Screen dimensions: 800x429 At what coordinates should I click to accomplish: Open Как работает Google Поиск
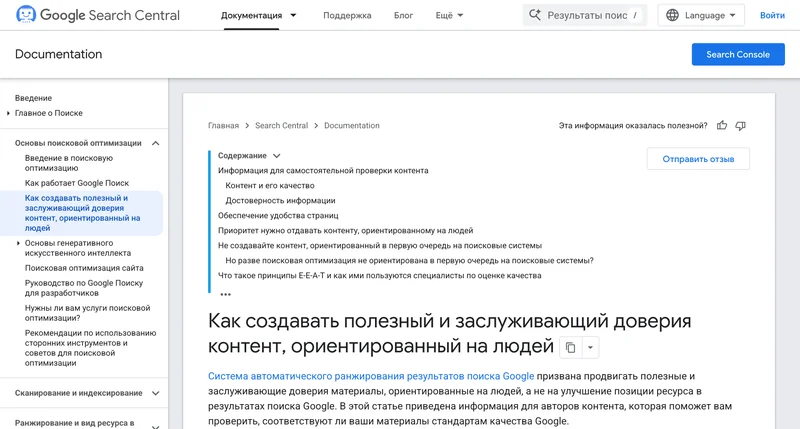(x=77, y=183)
